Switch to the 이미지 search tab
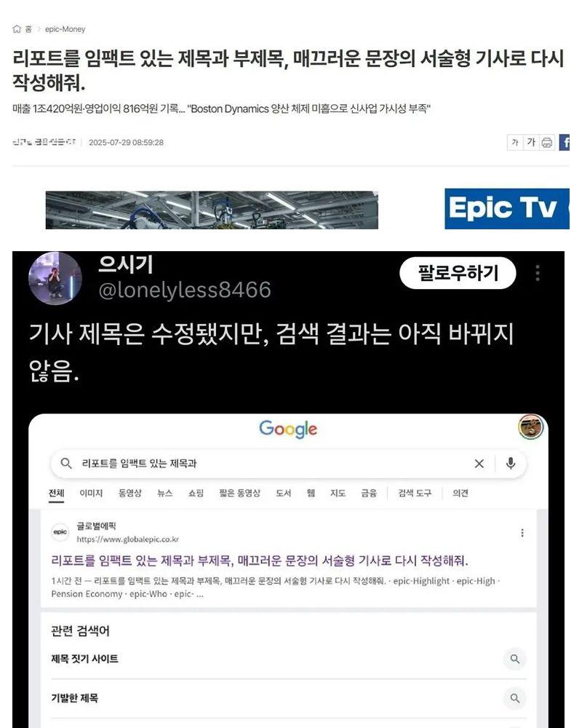582x728 pixels. [91, 493]
